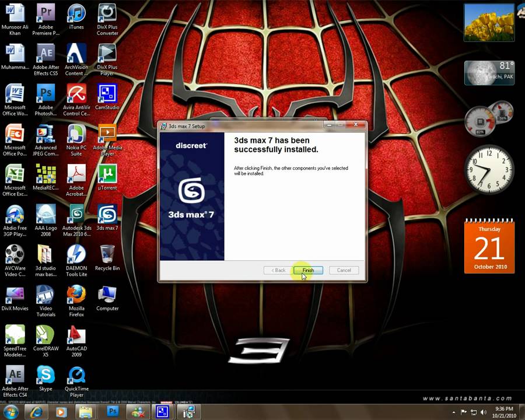Show hidden system tray icons
Image resolution: width=525 pixels, height=420 pixels.
point(454,412)
